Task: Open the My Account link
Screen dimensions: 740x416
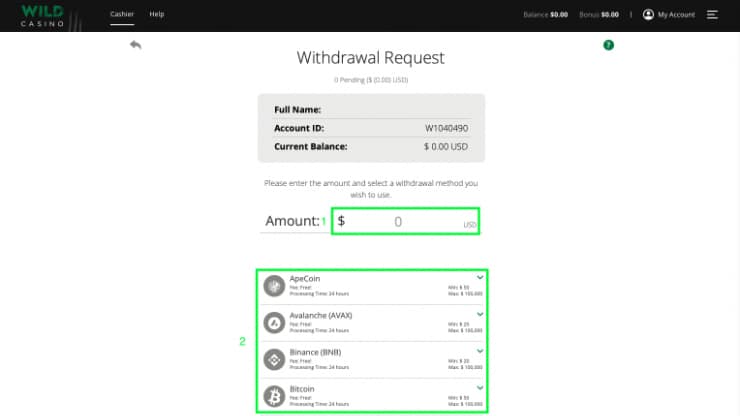Action: (676, 15)
